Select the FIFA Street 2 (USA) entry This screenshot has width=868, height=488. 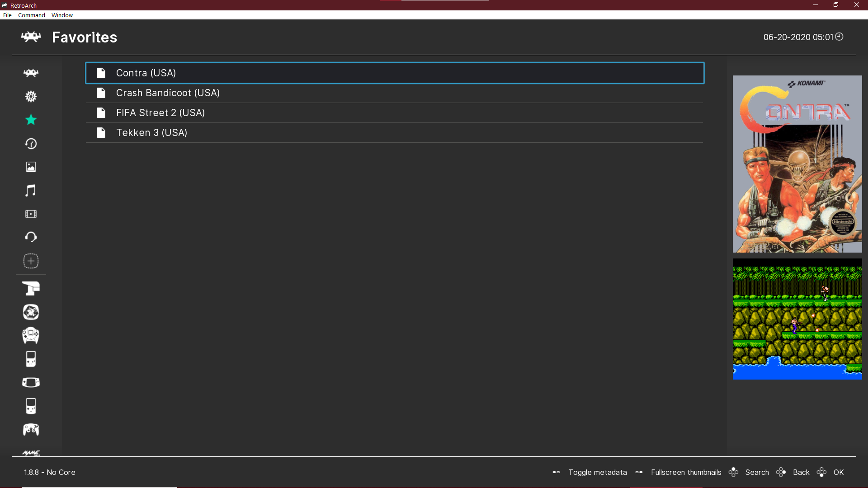(395, 113)
